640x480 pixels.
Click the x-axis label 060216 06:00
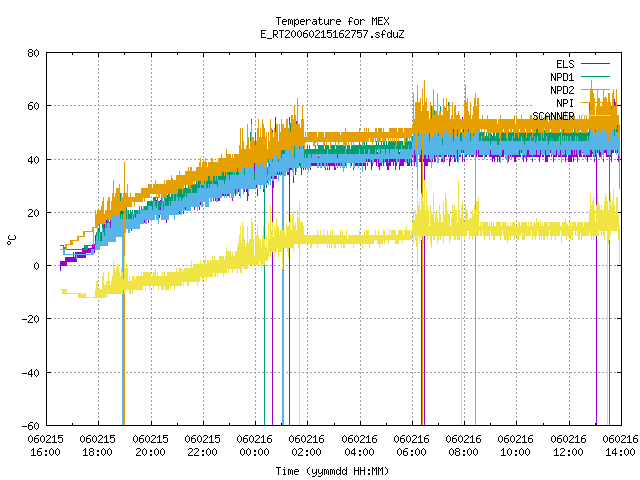pos(411,446)
